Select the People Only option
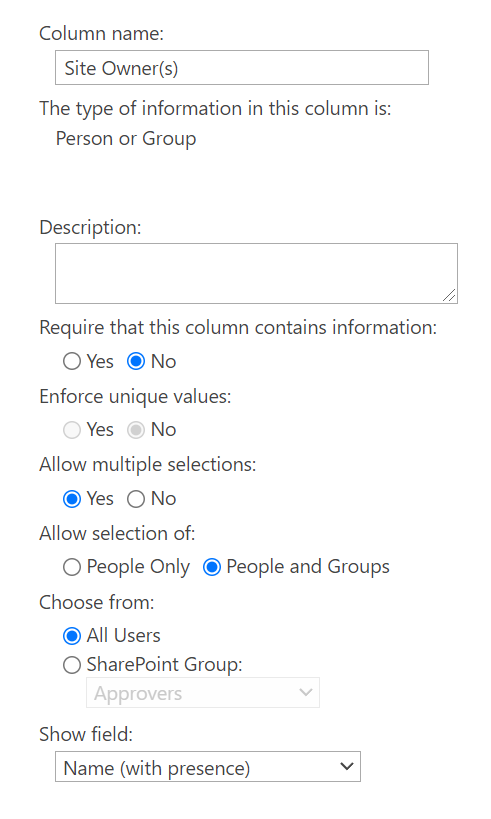The image size is (491, 819). click(x=72, y=567)
